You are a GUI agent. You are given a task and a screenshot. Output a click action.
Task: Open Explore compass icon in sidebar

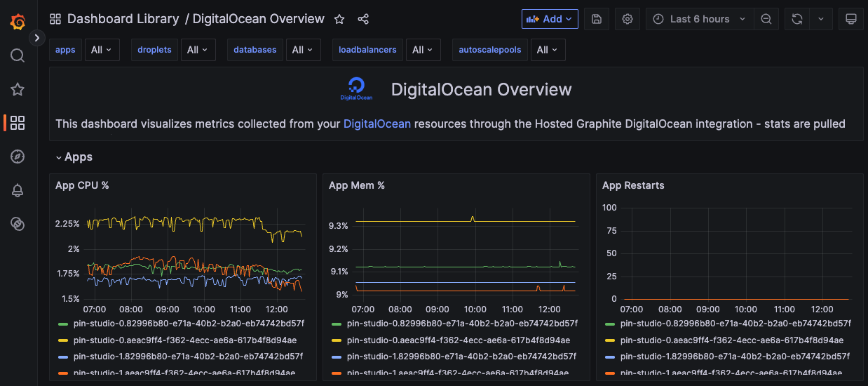pyautogui.click(x=18, y=157)
